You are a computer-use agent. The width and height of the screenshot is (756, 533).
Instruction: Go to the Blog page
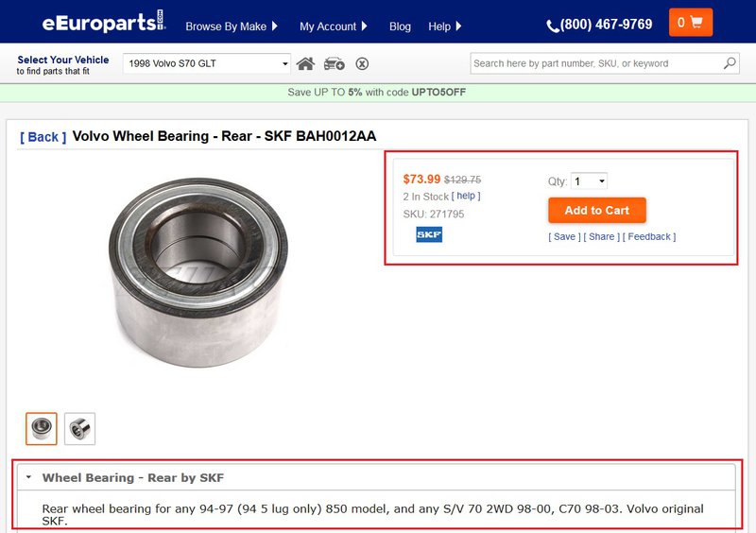point(400,26)
